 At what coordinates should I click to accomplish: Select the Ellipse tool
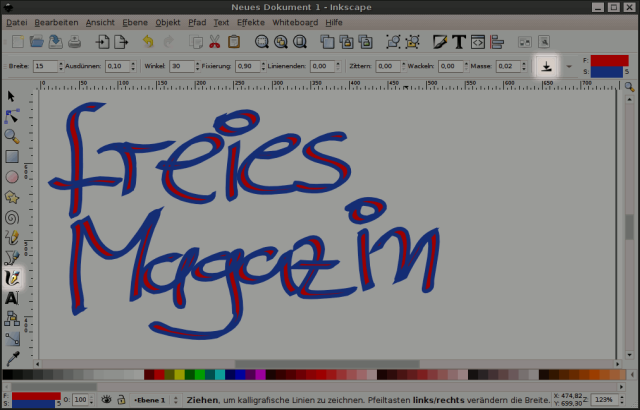pos(12,177)
